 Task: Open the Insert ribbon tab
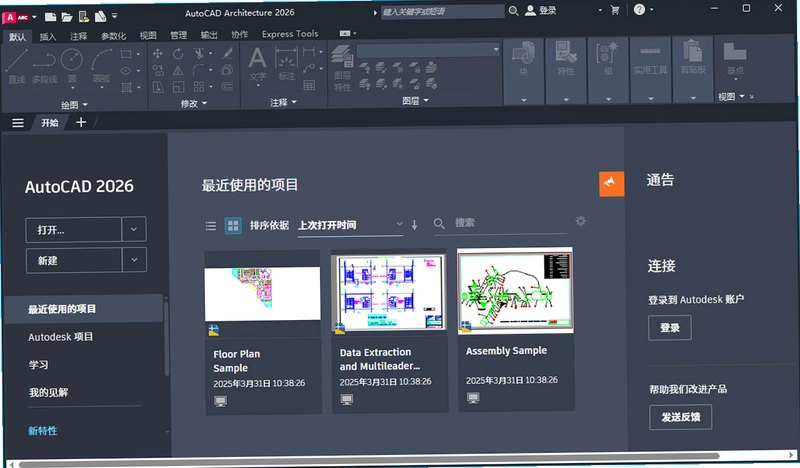point(48,36)
